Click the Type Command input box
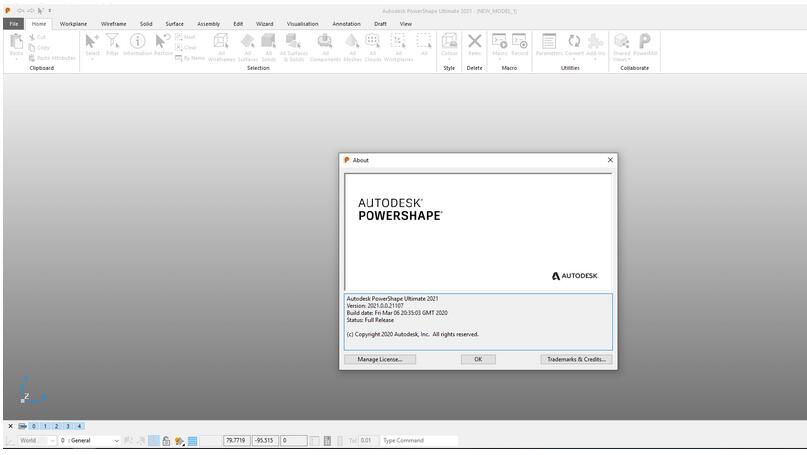The height and width of the screenshot is (455, 807). tap(419, 441)
